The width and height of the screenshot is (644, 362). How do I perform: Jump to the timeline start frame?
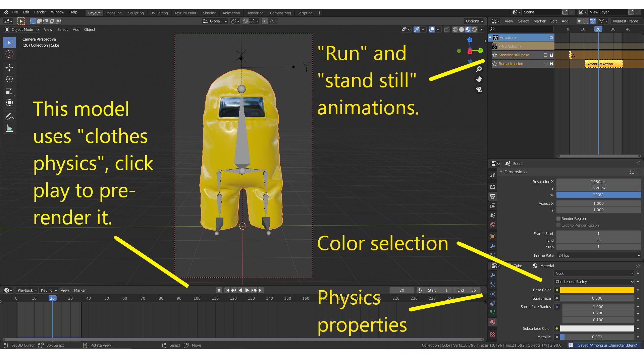pyautogui.click(x=227, y=290)
